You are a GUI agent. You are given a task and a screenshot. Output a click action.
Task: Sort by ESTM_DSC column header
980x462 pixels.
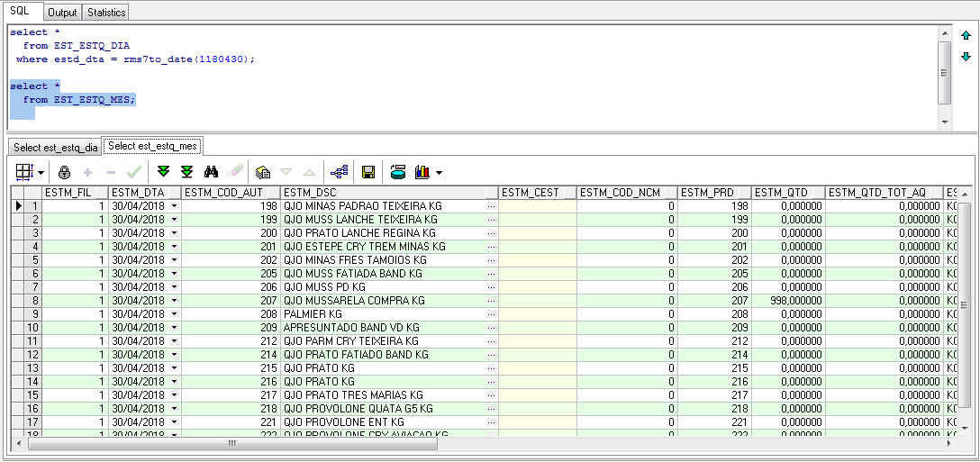pyautogui.click(x=389, y=193)
